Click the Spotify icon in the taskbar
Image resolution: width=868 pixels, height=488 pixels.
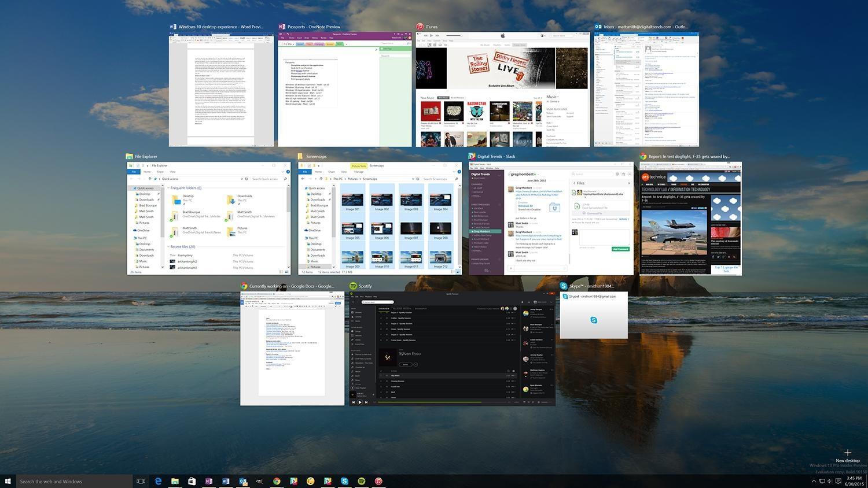click(x=362, y=481)
